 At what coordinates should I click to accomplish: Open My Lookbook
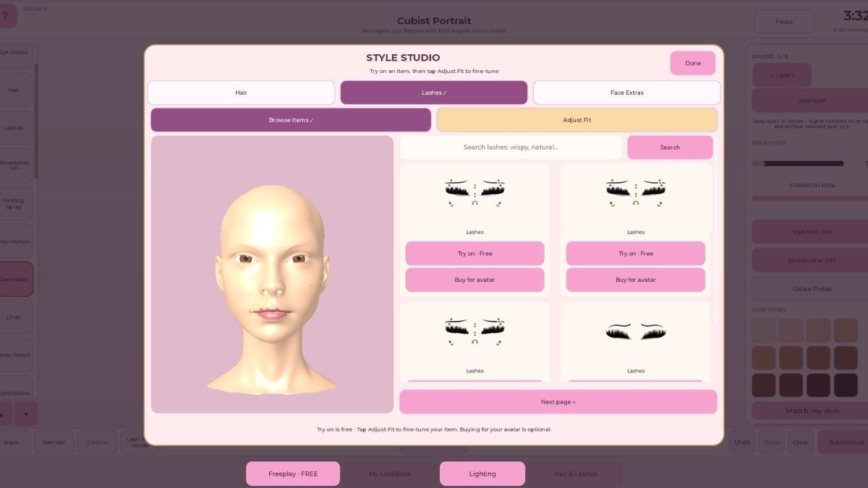pos(390,474)
